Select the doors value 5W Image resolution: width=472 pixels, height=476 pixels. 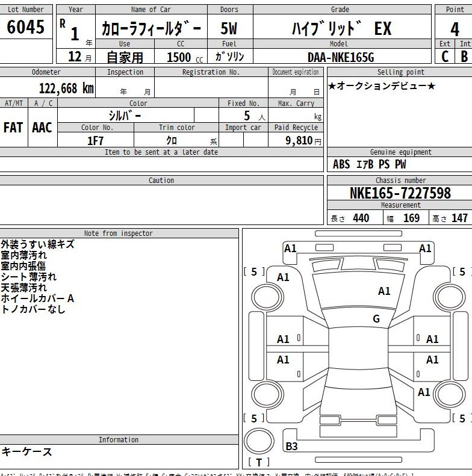[229, 28]
